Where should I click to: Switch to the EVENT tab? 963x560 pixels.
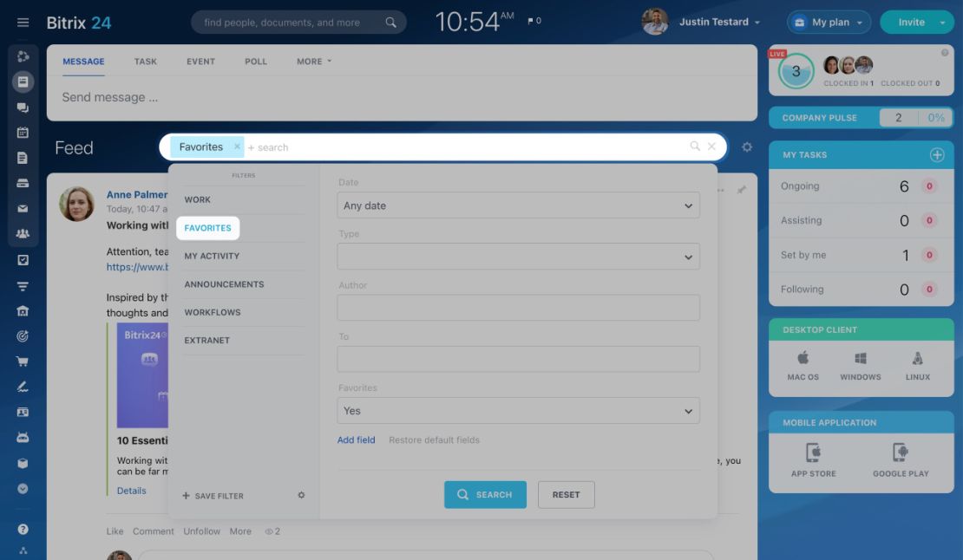pos(200,62)
